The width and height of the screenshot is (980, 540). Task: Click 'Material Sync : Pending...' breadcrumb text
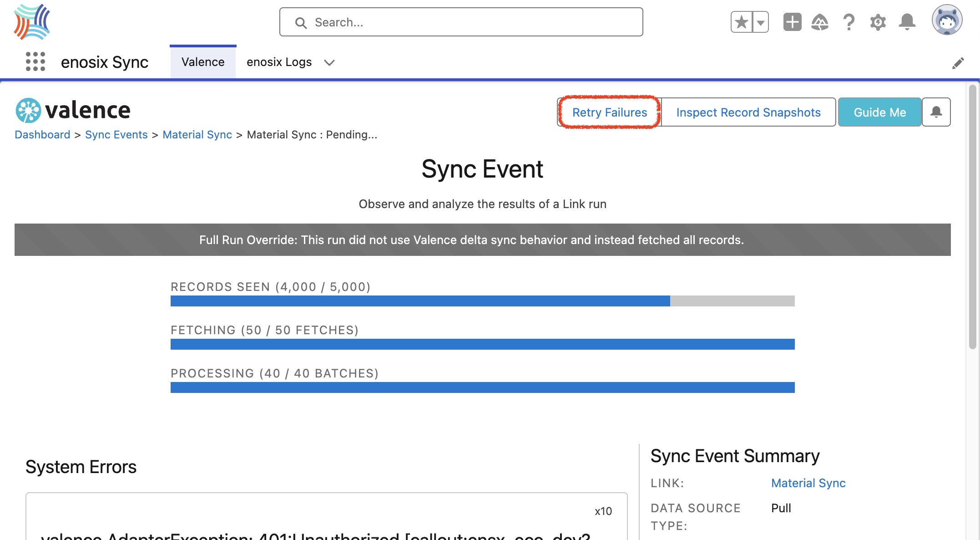[x=312, y=135]
